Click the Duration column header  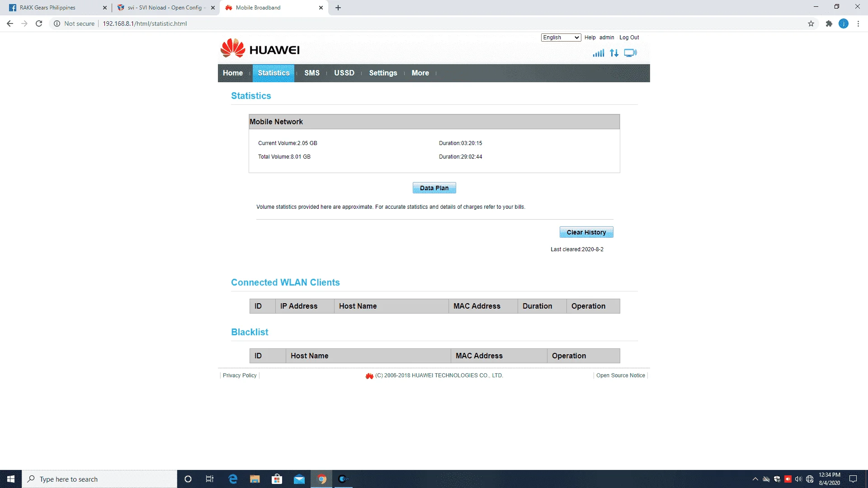click(542, 306)
